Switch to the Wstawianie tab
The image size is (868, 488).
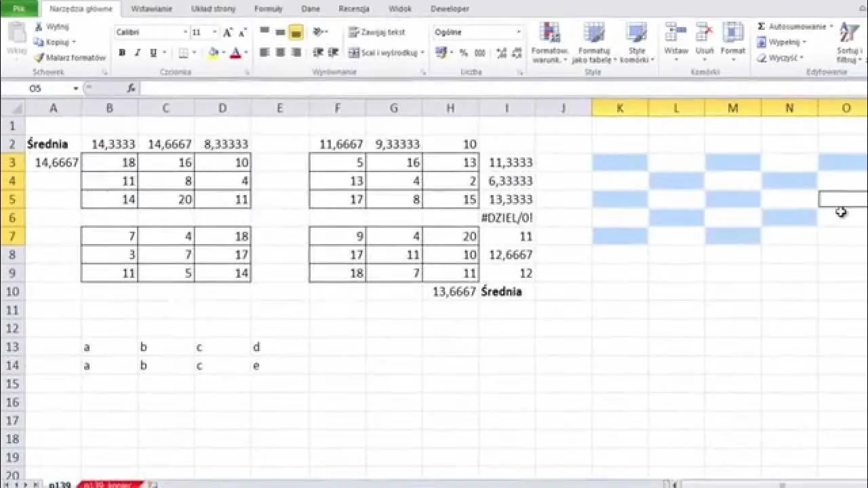pyautogui.click(x=151, y=9)
